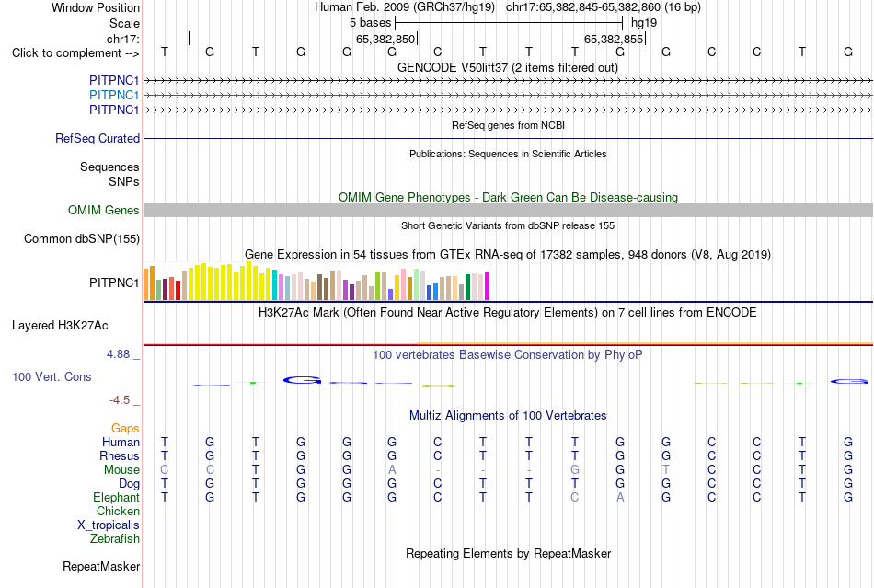Click the RepeatMasker track label

pyautogui.click(x=101, y=566)
